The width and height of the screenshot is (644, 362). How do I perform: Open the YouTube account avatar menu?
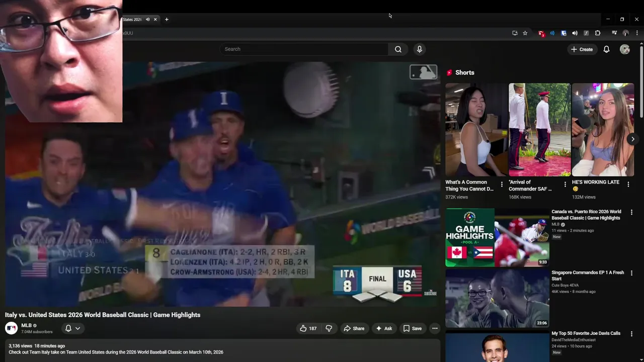[625, 49]
